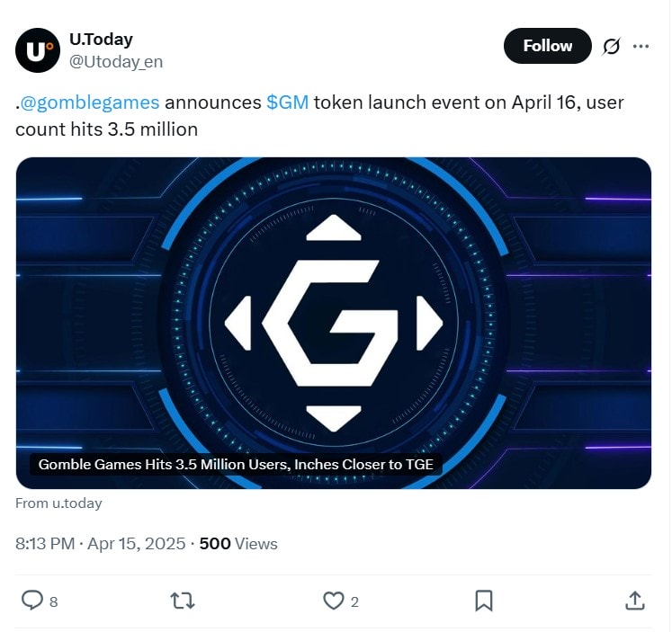The width and height of the screenshot is (672, 632).
Task: Click the 'Gomble Games Hits 3.5 Million Users' caption
Action: tap(237, 465)
